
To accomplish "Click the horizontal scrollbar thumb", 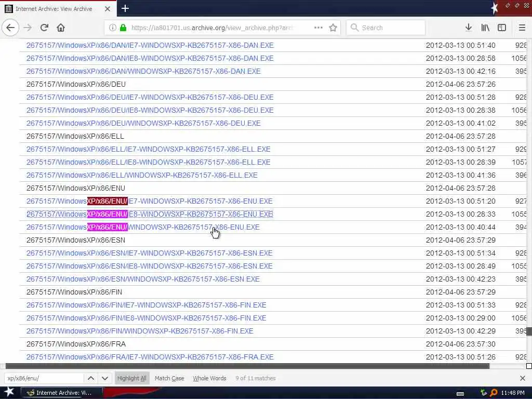I will (x=247, y=366).
